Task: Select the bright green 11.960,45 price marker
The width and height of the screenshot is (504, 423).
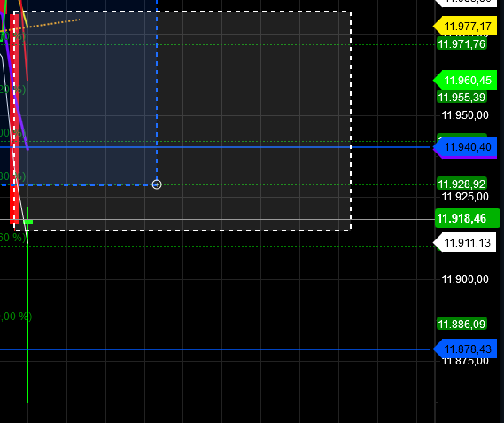Action: 465,80
